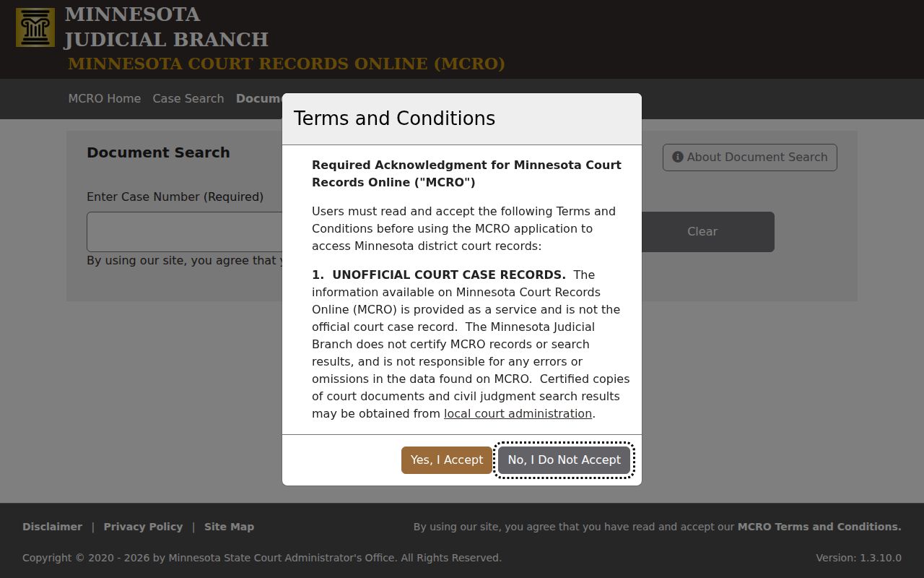Open the Site Map footer link

[229, 527]
